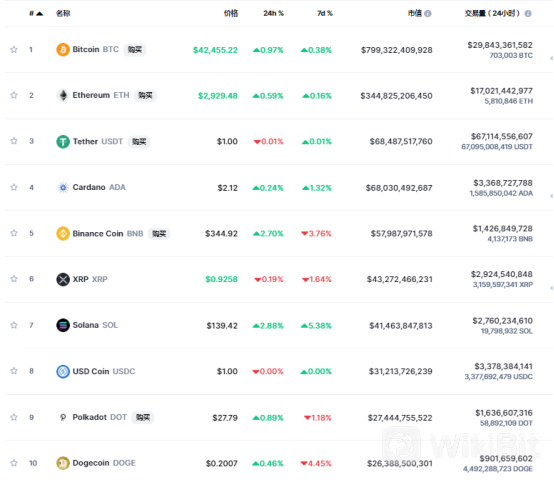Star the Polkadot row
Screen dimensions: 554x482
pos(14,417)
